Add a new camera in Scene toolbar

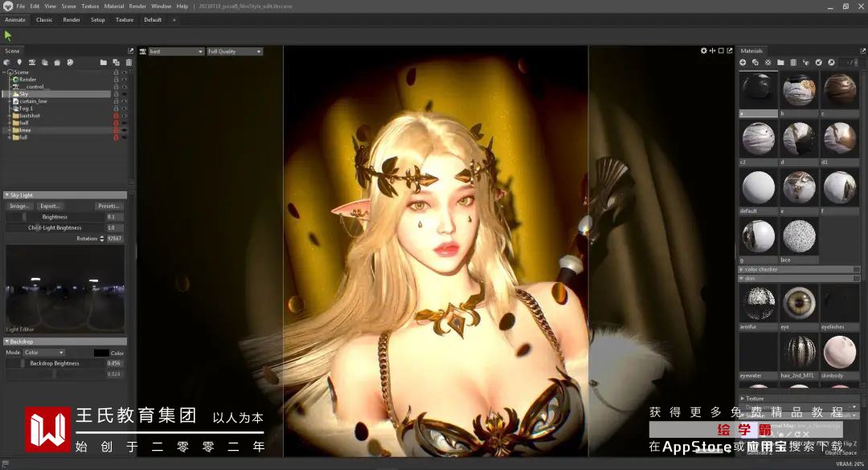(32, 63)
